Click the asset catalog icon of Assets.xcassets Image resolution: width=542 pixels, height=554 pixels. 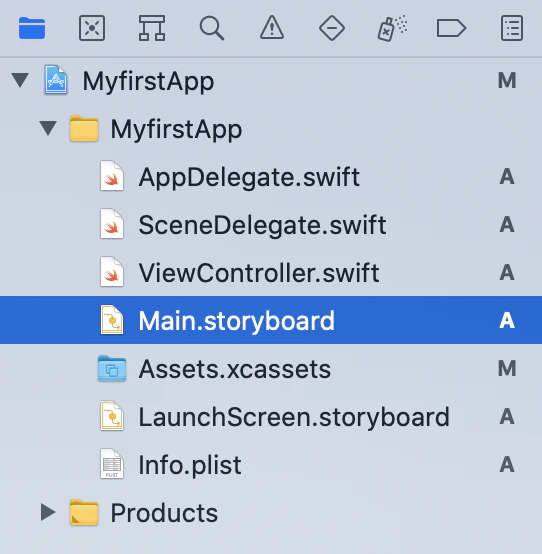pyautogui.click(x=112, y=369)
